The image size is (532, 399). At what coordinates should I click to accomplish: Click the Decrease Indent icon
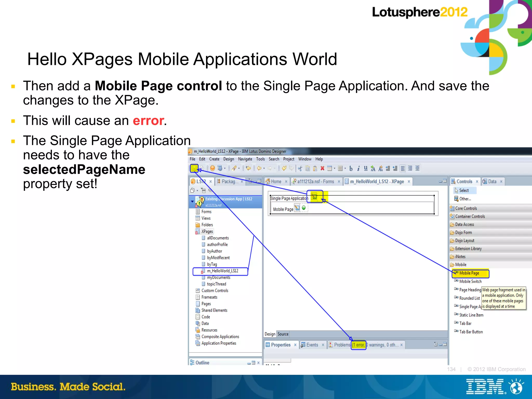point(395,168)
